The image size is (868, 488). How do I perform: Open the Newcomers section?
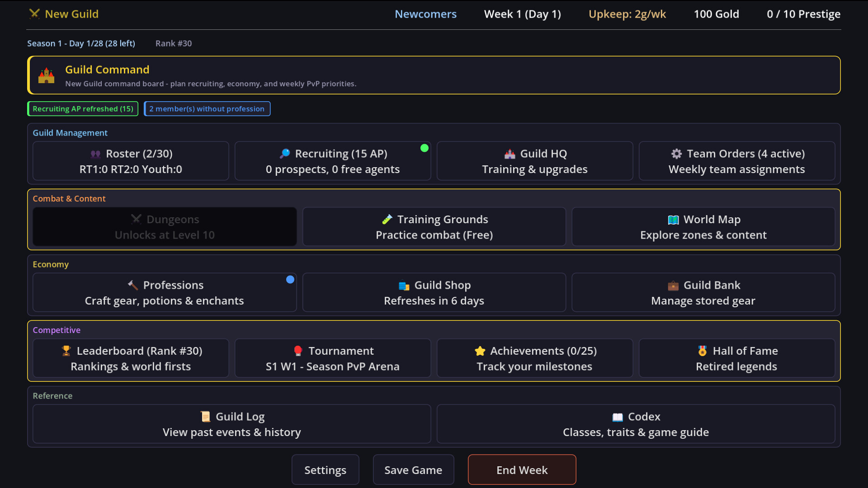(425, 14)
